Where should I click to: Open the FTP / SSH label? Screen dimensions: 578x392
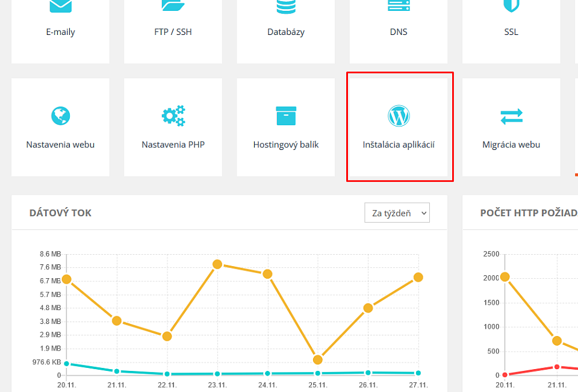click(173, 32)
